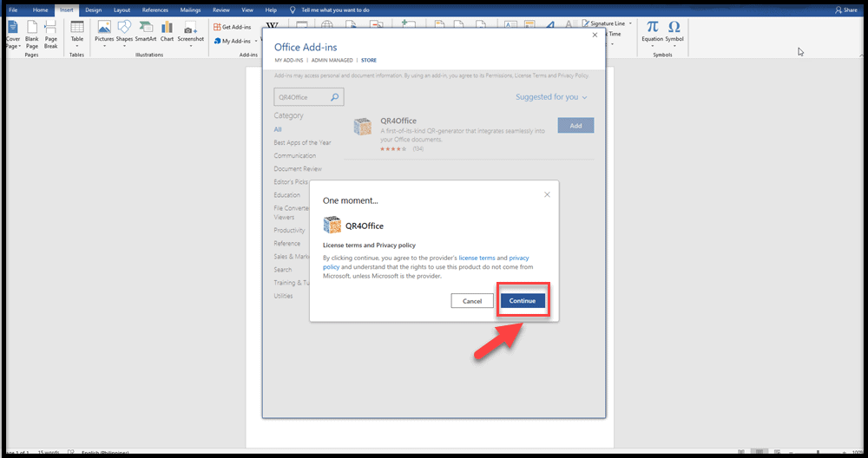This screenshot has width=868, height=458.
Task: Click Get Add-ins in the ribbon
Action: pos(232,27)
